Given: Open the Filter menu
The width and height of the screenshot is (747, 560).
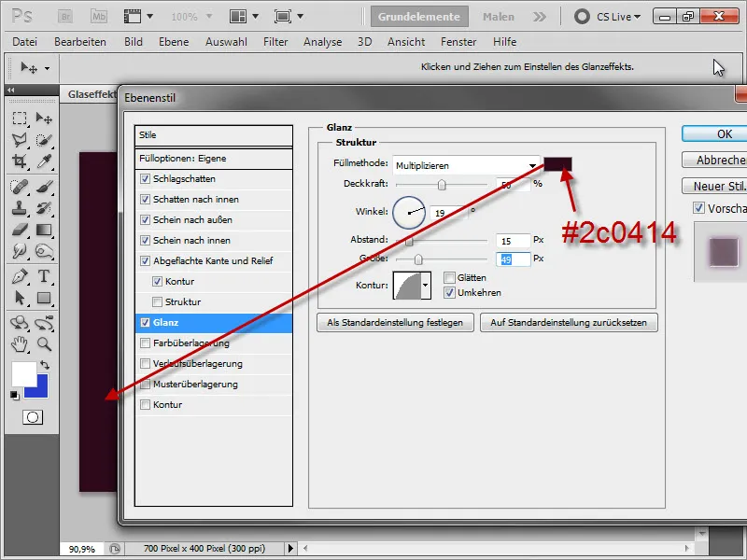Looking at the screenshot, I should 275,42.
